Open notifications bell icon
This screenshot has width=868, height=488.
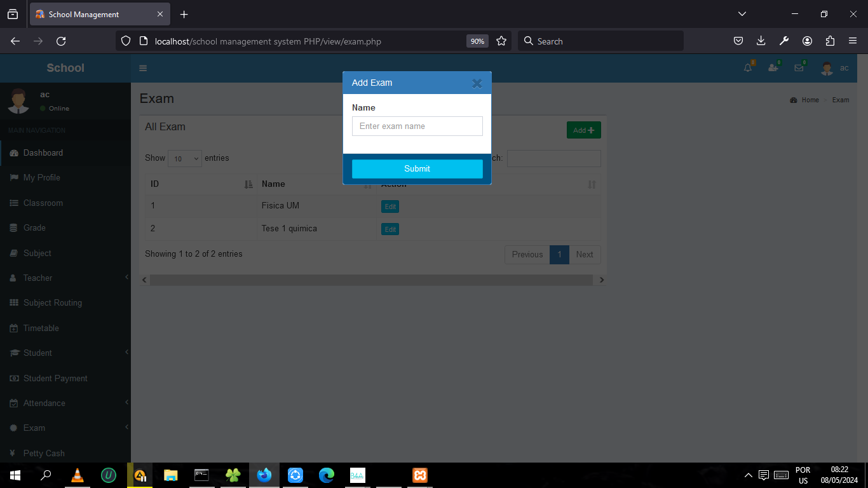click(x=748, y=68)
